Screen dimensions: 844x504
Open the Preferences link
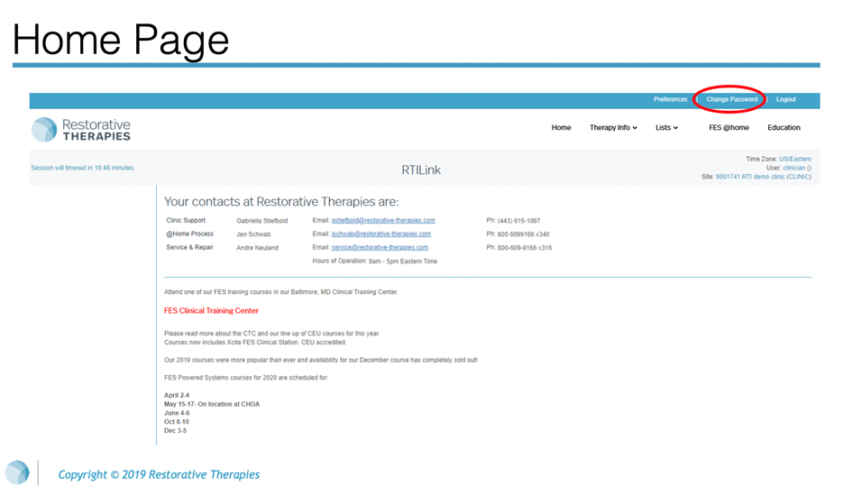click(670, 100)
